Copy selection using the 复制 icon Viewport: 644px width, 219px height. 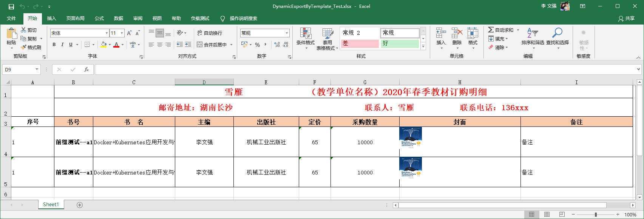point(23,39)
